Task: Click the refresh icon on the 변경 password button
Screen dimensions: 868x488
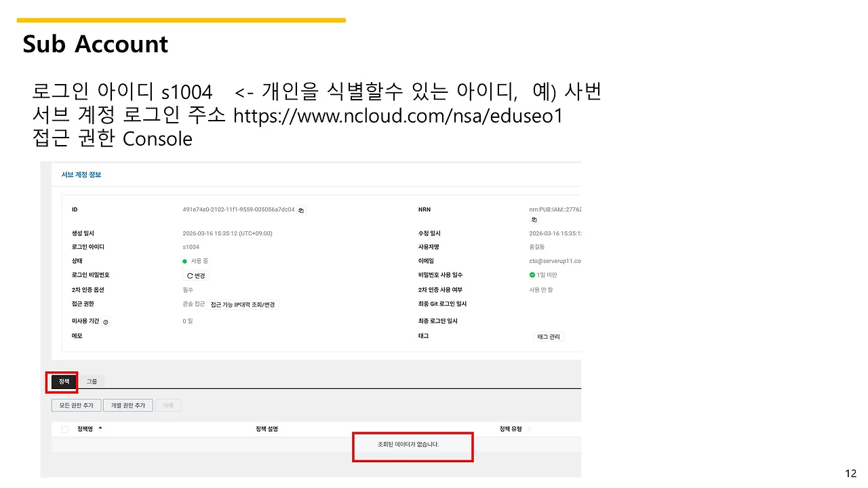Action: (x=189, y=275)
